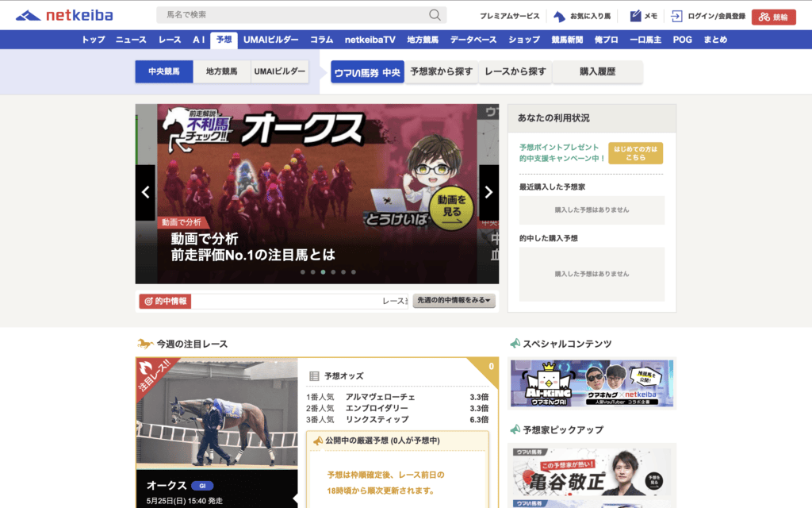
Task: Click the リンクスティップ odds row
Action: pyautogui.click(x=397, y=420)
